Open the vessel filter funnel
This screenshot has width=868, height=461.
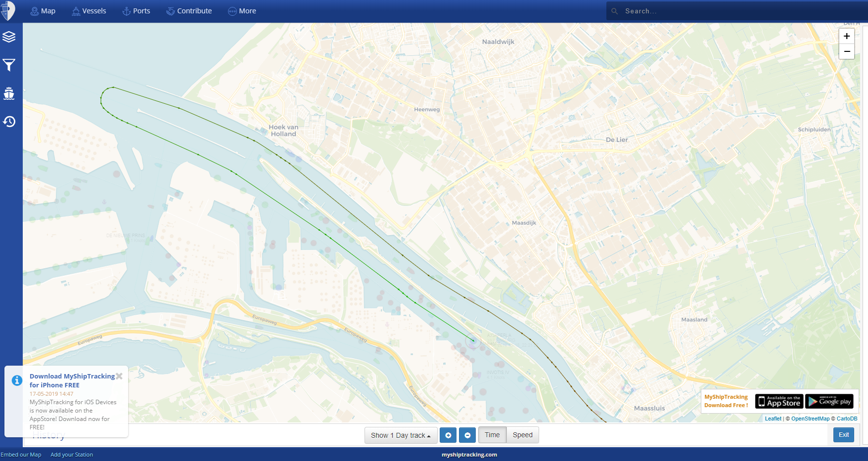[x=9, y=65]
